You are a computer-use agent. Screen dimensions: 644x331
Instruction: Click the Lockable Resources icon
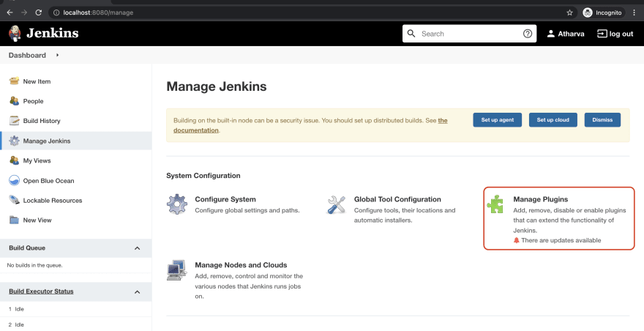coord(15,200)
